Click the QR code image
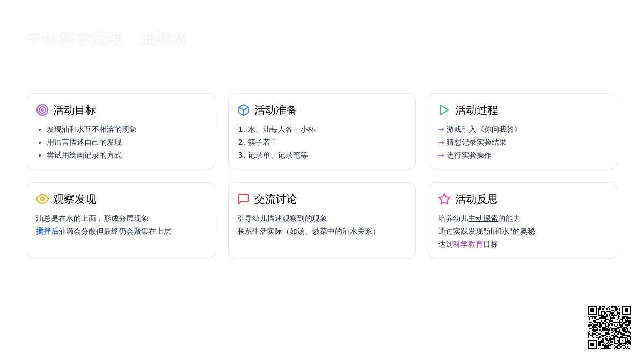644x362 pixels. point(609,327)
